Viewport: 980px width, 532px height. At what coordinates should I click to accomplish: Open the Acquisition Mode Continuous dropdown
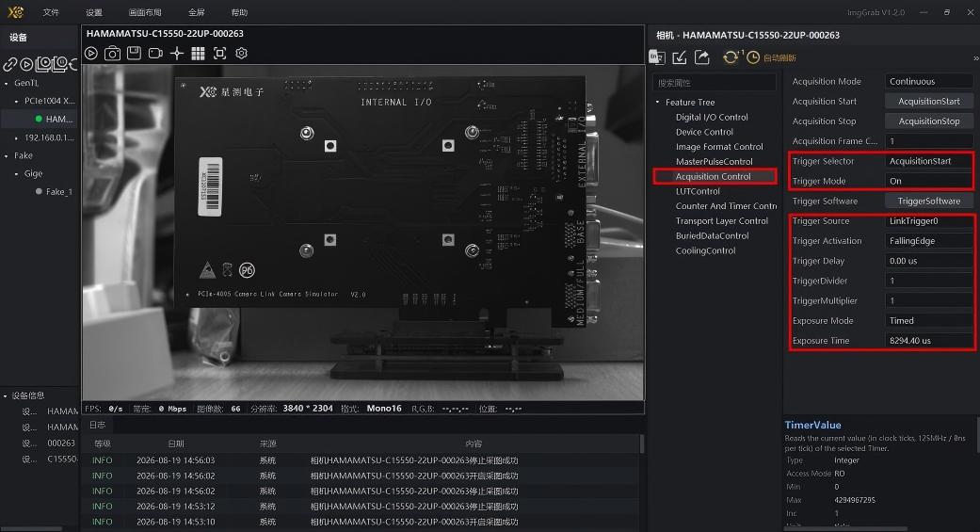click(x=929, y=81)
